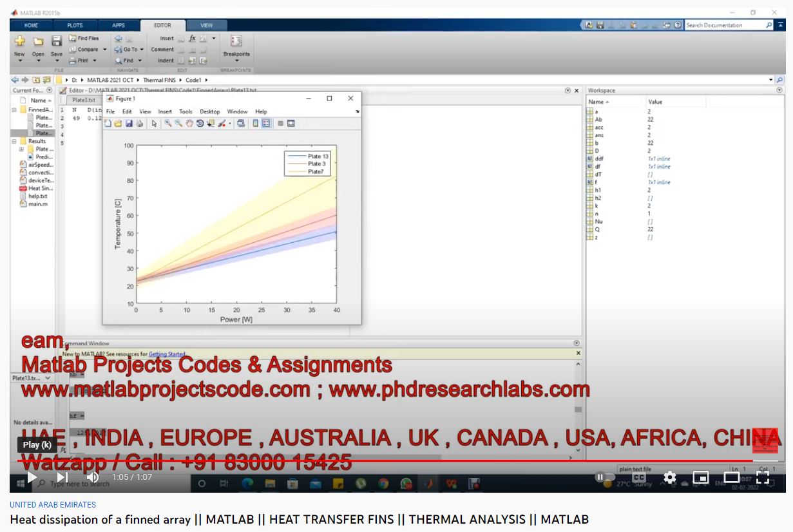Click the UNITED ARAB EMIRATES link
This screenshot has height=532, width=793.
pos(53,505)
